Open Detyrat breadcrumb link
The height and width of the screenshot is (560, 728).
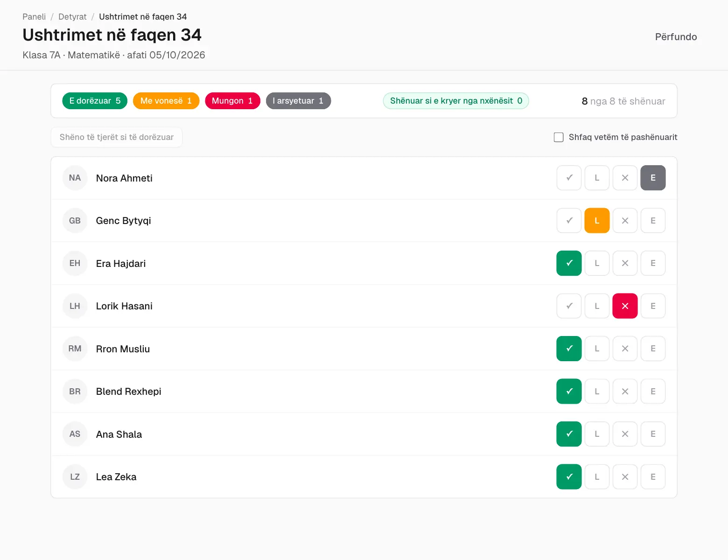[x=72, y=17]
